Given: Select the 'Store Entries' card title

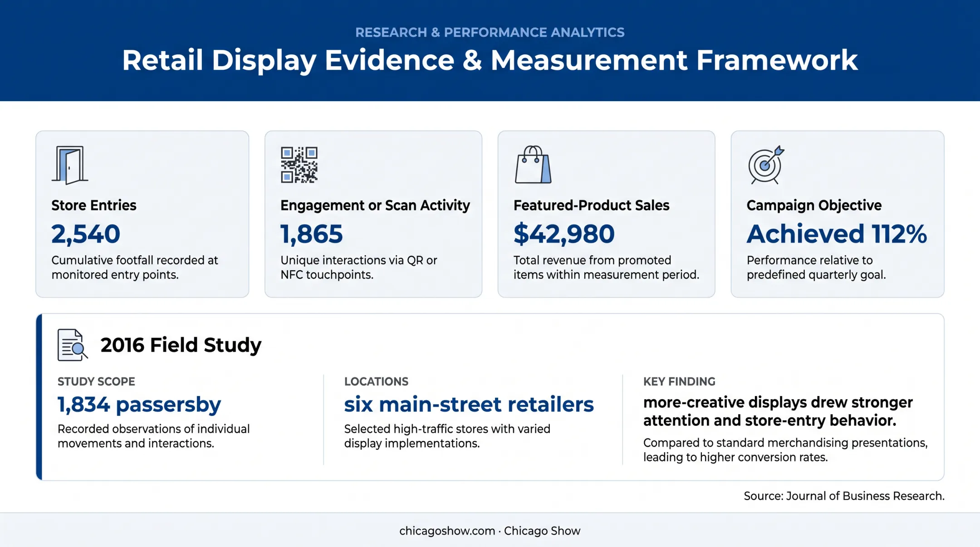Looking at the screenshot, I should (94, 205).
